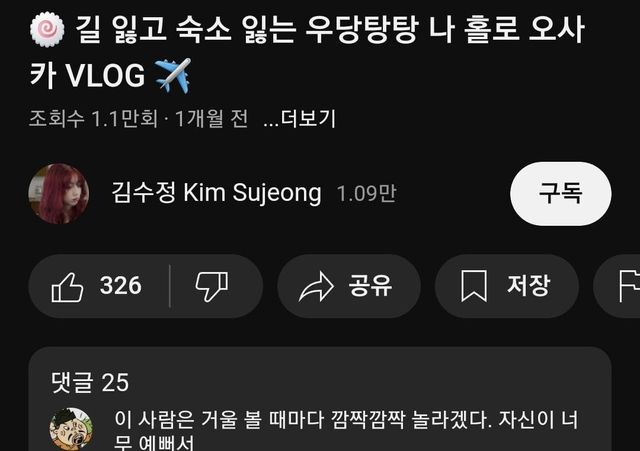Tap the 326 like count
This screenshot has height=451, width=640.
click(x=121, y=285)
